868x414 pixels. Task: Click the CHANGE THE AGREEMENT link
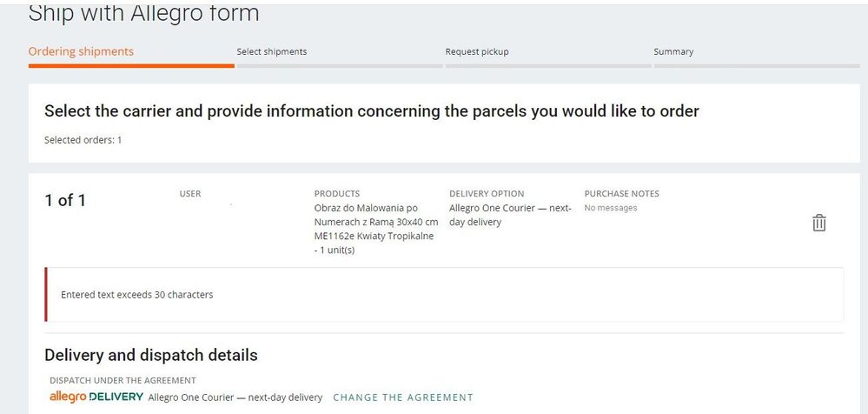click(x=403, y=397)
